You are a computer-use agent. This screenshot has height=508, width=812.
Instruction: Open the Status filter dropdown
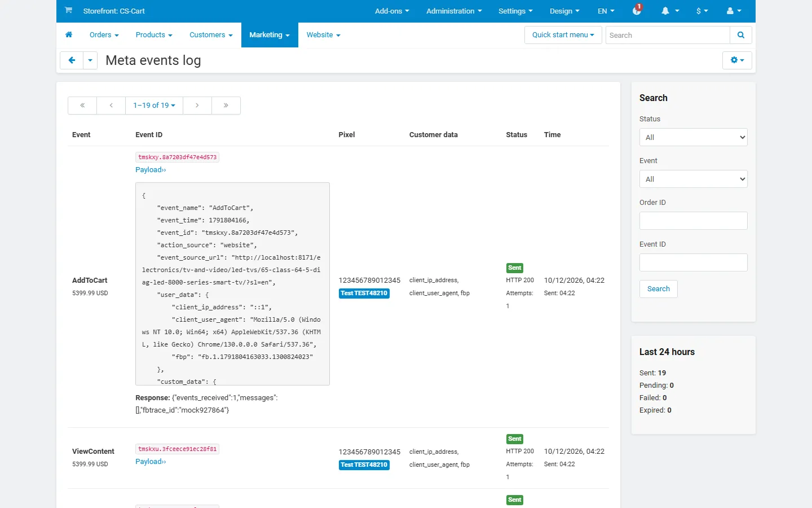(694, 137)
